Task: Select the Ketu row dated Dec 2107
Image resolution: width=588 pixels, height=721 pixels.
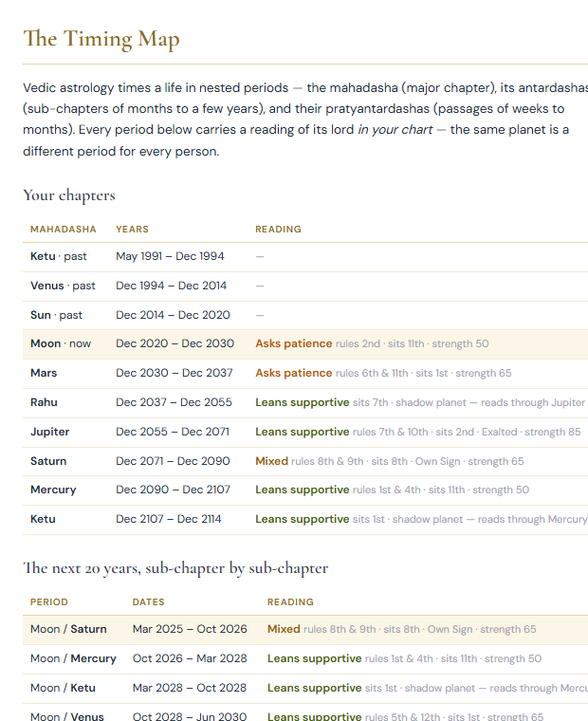Action: coord(305,519)
